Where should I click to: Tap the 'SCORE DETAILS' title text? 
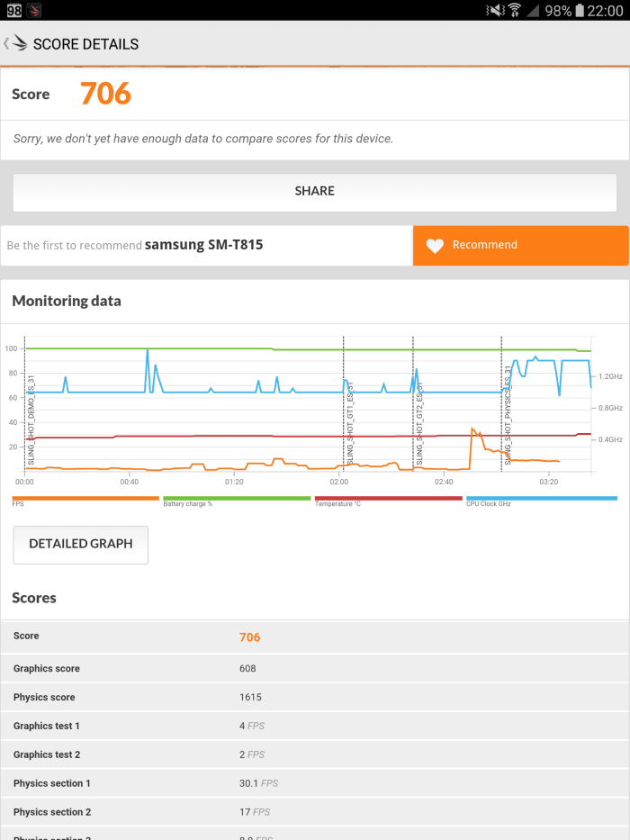(x=85, y=44)
